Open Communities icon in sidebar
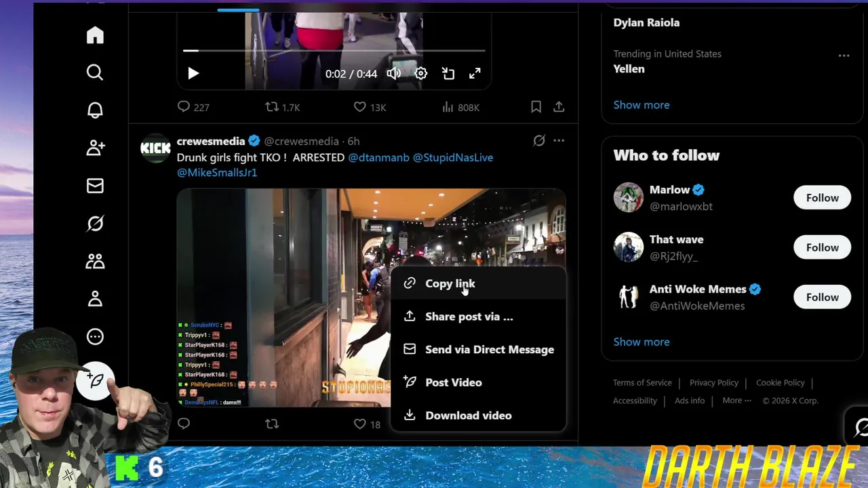Viewport: 868px width, 488px height. [95, 261]
